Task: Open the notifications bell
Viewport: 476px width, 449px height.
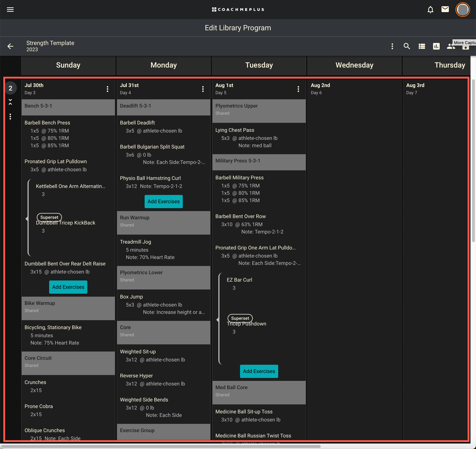Action: pos(430,10)
